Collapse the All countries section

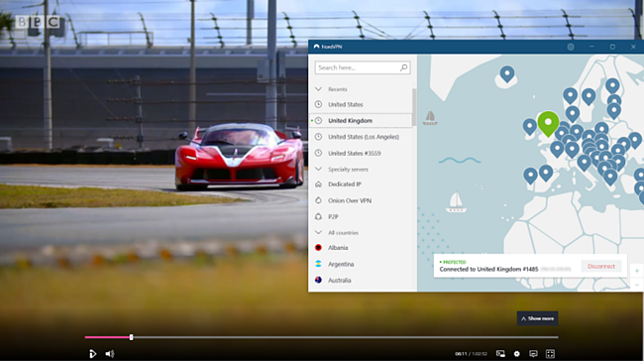tap(318, 232)
